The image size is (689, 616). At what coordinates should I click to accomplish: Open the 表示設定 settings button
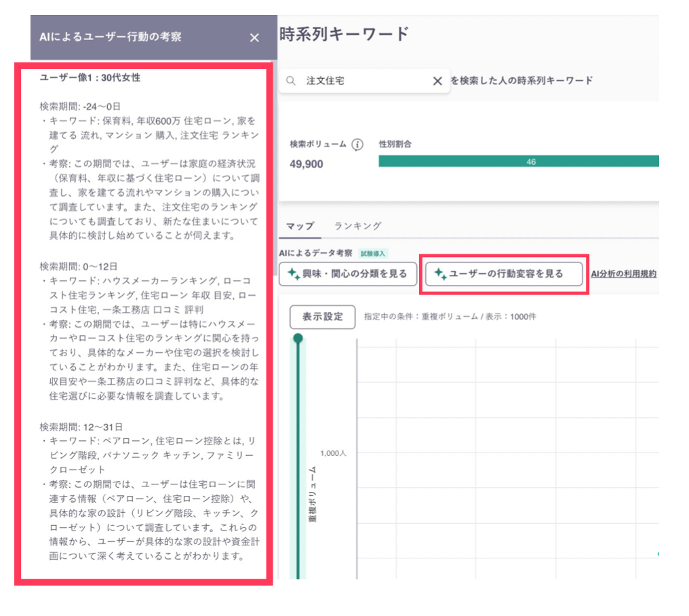point(323,317)
